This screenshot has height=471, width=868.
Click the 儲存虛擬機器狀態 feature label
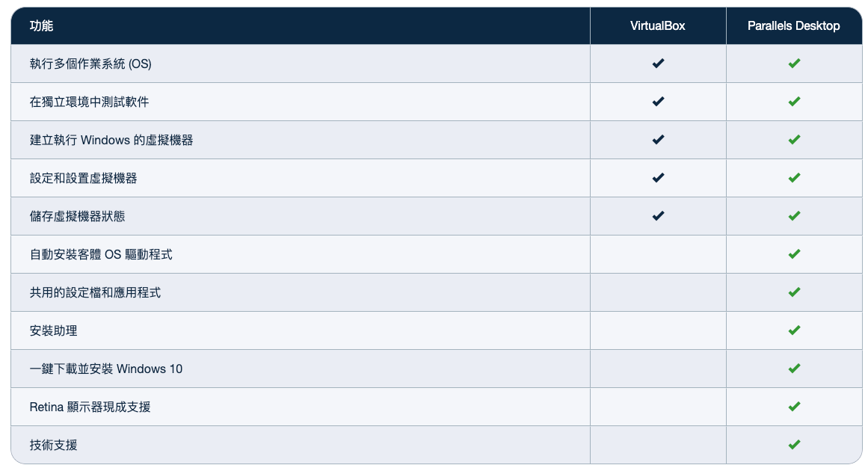[77, 216]
